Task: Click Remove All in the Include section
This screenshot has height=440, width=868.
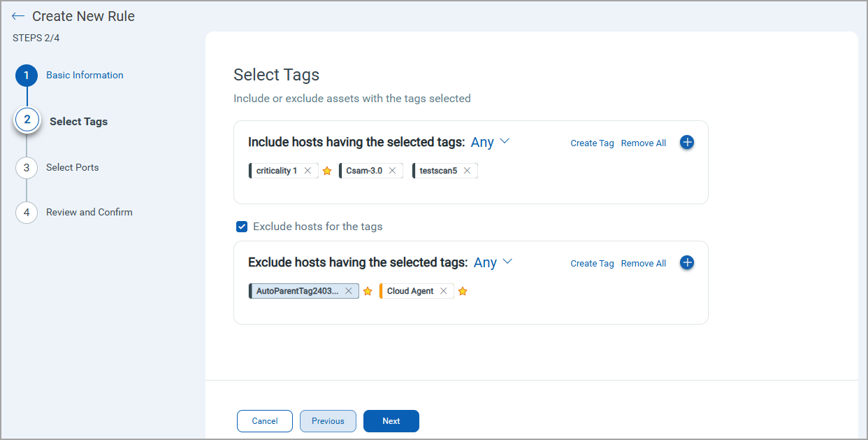Action: (644, 143)
